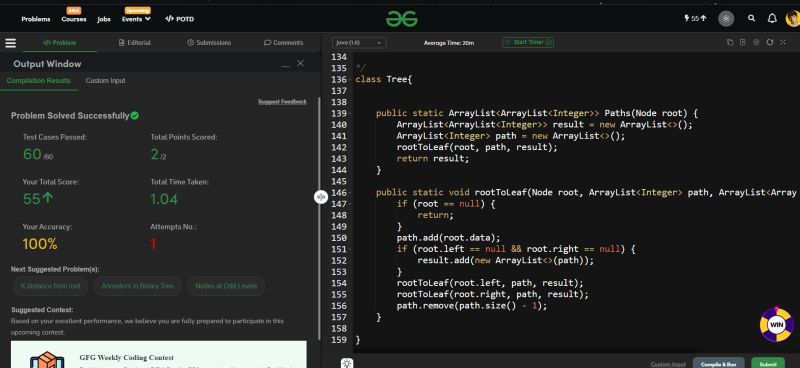Click the GeeksforGeeks logo
This screenshot has width=800, height=368.
[x=402, y=19]
